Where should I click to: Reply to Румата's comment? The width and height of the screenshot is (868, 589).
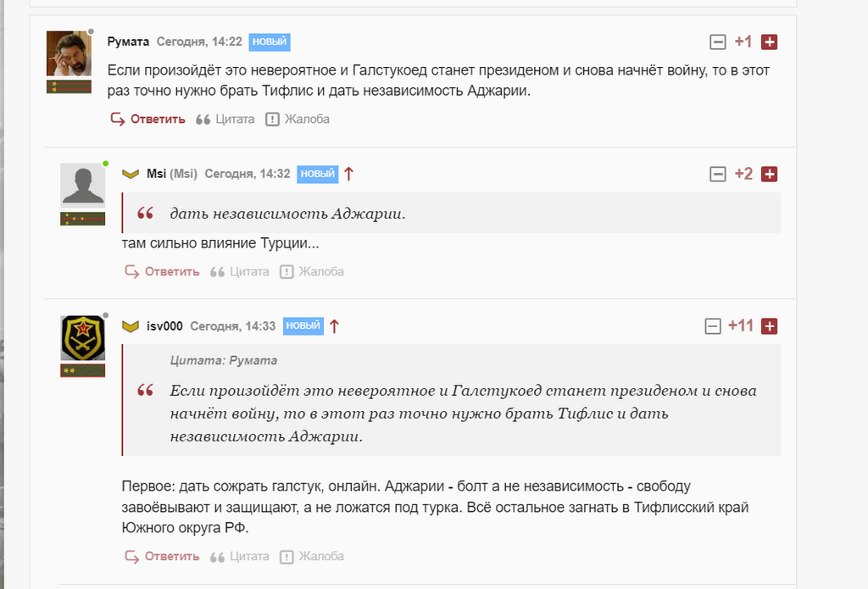pos(148,119)
